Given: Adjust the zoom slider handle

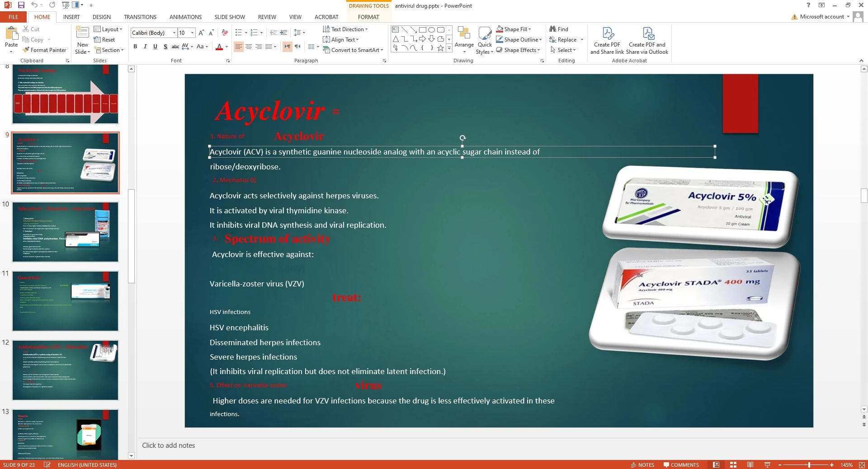Looking at the screenshot, I should click(809, 464).
